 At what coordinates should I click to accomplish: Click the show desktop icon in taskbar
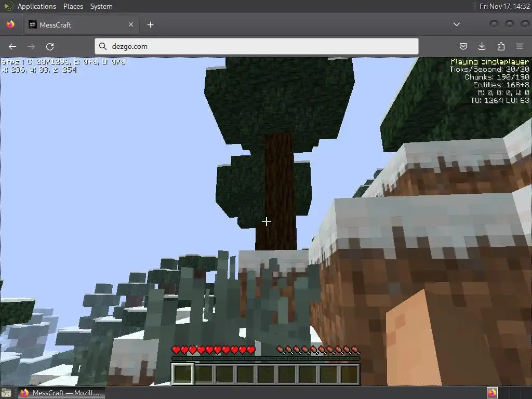click(6, 393)
